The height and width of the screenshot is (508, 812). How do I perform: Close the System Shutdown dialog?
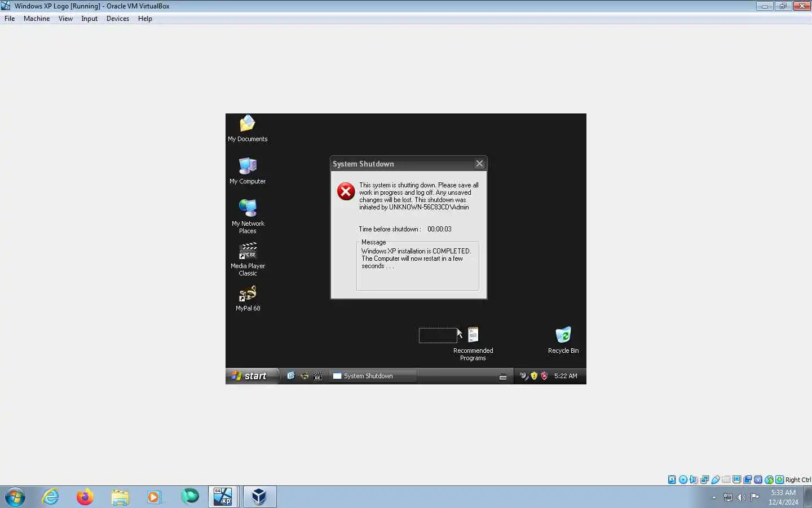[479, 164]
